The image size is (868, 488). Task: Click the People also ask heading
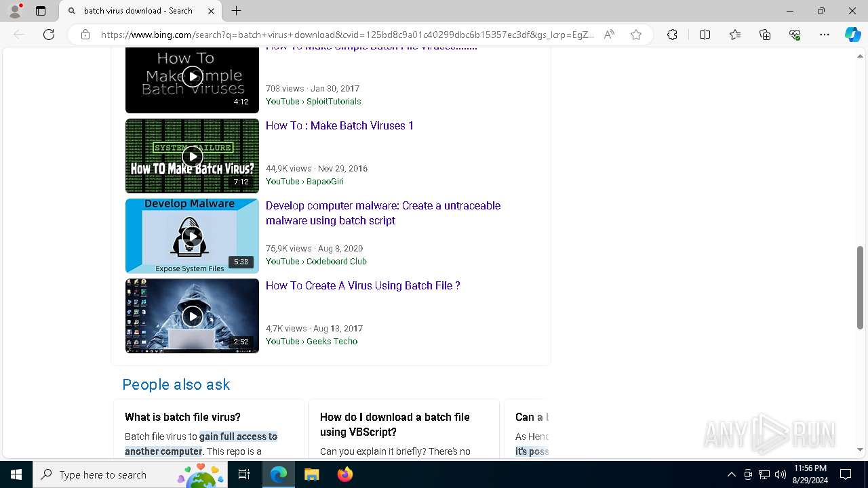coord(176,384)
